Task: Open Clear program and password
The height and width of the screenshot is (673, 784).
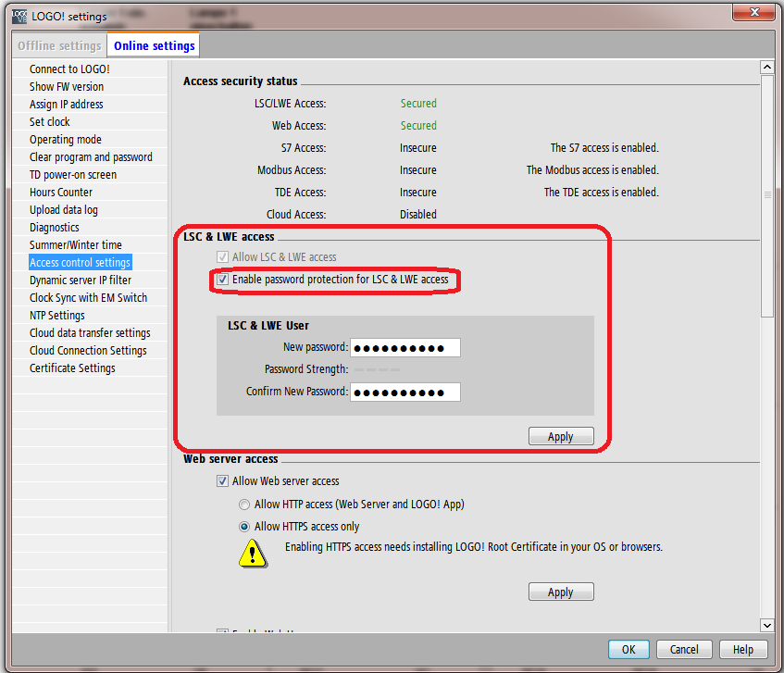Action: tap(91, 157)
